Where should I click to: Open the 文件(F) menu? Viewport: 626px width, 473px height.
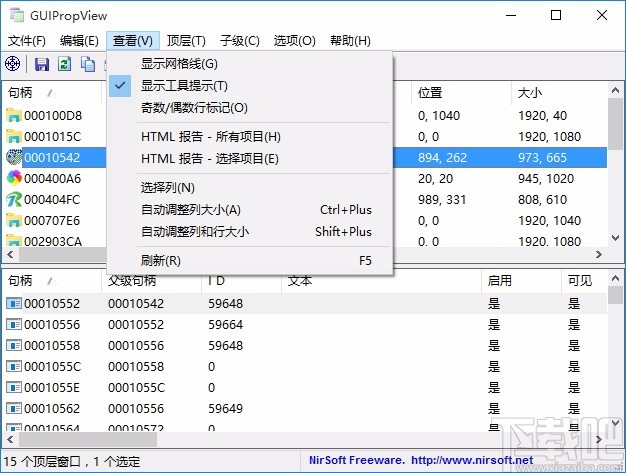(x=27, y=40)
